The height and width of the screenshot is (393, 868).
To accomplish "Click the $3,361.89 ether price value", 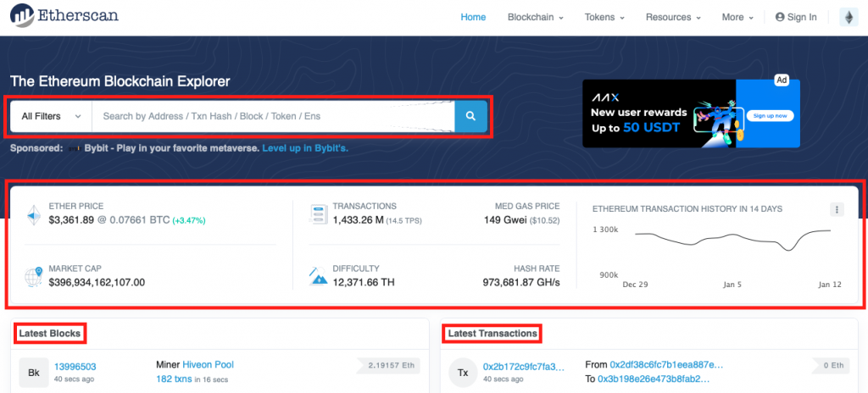I will point(71,219).
